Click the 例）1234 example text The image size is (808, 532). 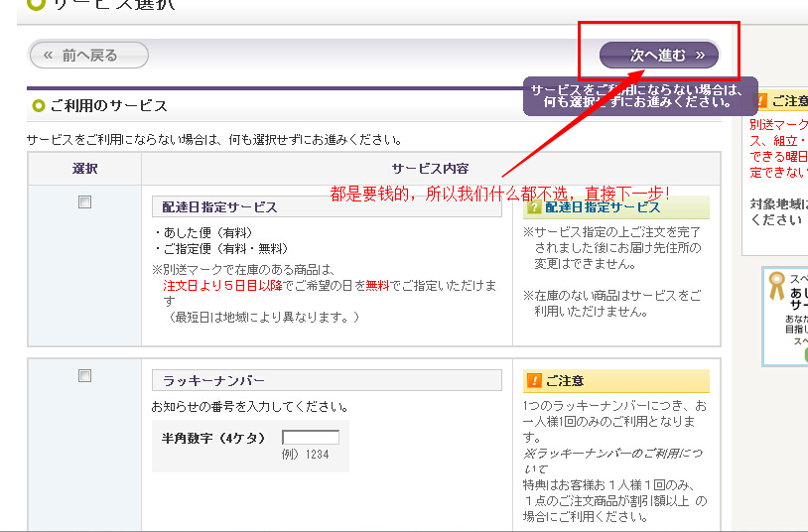pos(305,455)
